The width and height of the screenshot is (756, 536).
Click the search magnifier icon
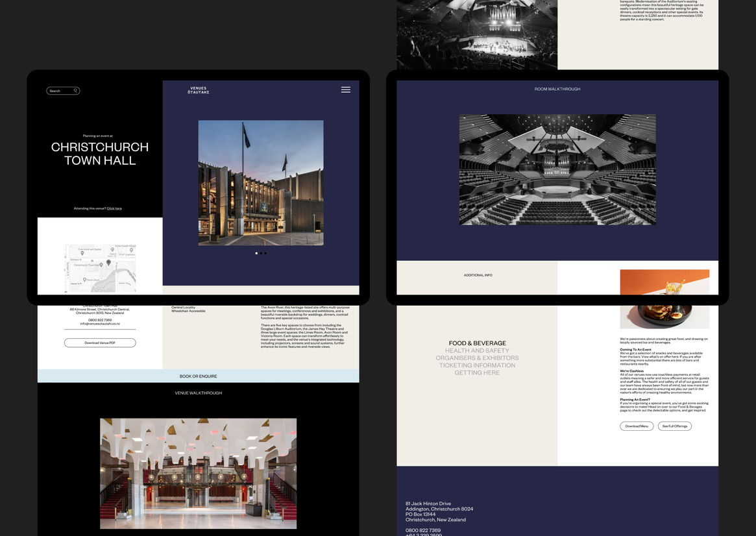coord(75,91)
